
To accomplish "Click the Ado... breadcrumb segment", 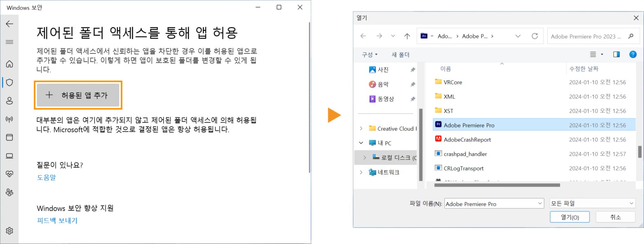I will coord(444,36).
